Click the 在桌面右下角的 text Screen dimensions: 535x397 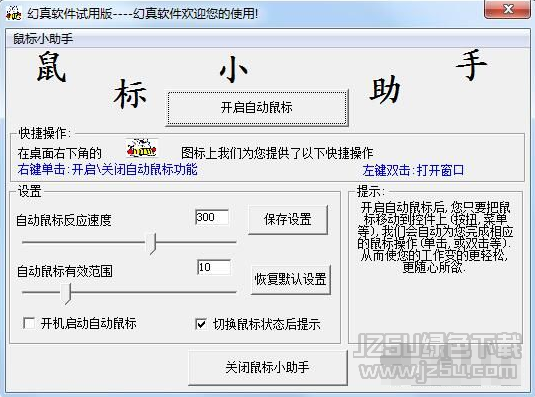60,153
